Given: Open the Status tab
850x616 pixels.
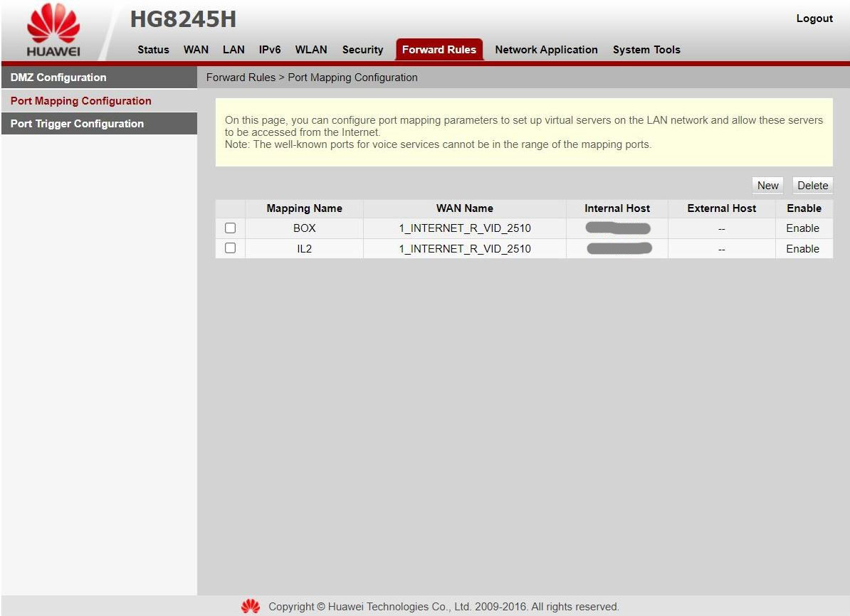Looking at the screenshot, I should 153,50.
